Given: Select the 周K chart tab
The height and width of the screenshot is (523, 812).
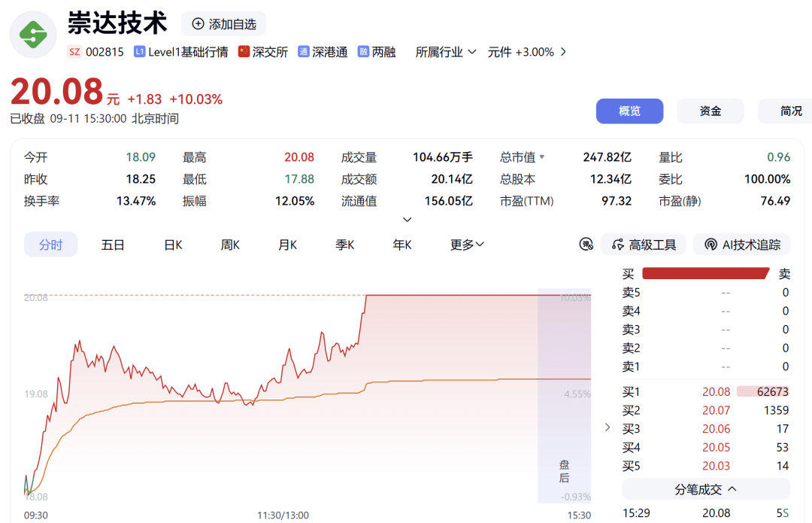Looking at the screenshot, I should pyautogui.click(x=230, y=245).
